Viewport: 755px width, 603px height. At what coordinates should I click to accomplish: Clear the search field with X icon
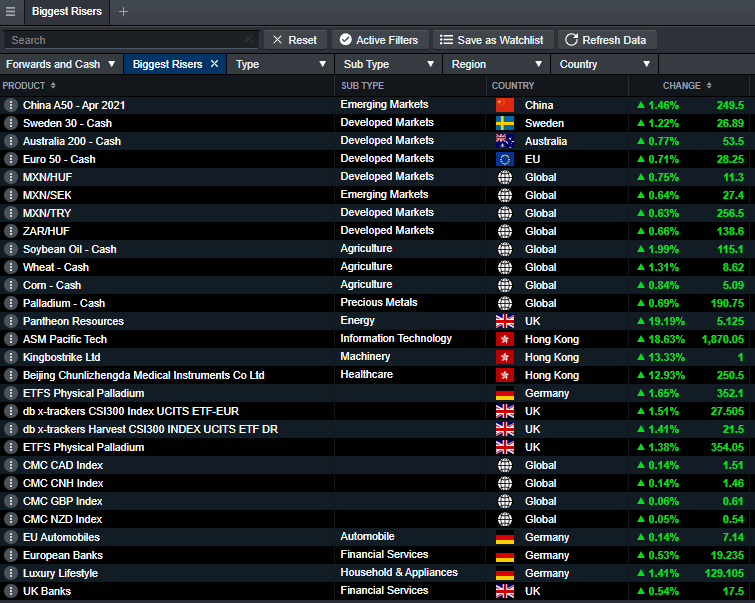point(248,39)
